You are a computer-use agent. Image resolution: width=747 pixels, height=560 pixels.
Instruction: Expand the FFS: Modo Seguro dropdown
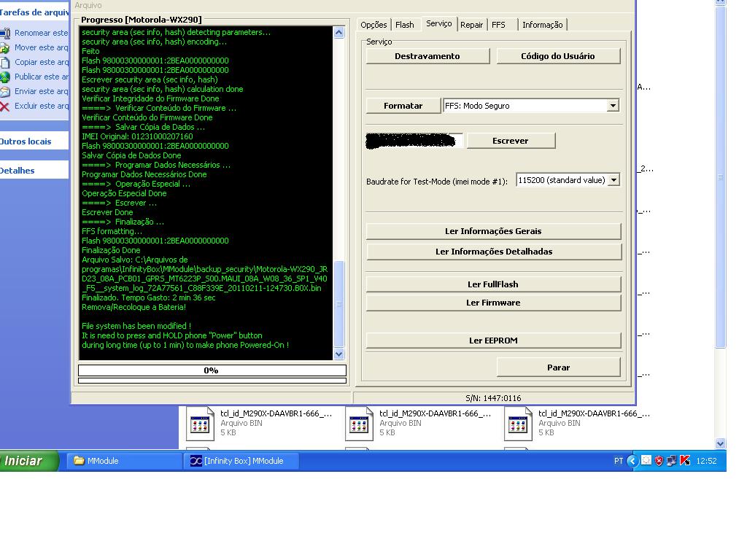pyautogui.click(x=613, y=106)
